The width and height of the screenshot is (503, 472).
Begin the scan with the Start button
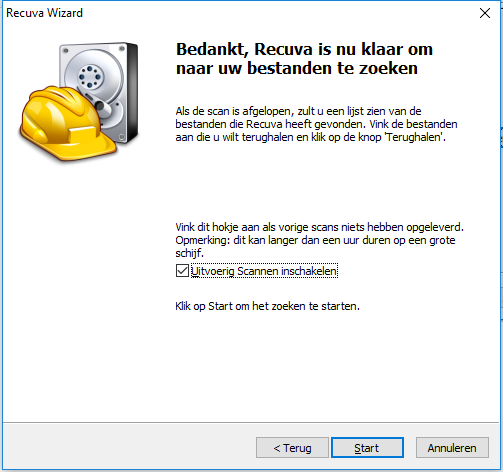click(367, 448)
